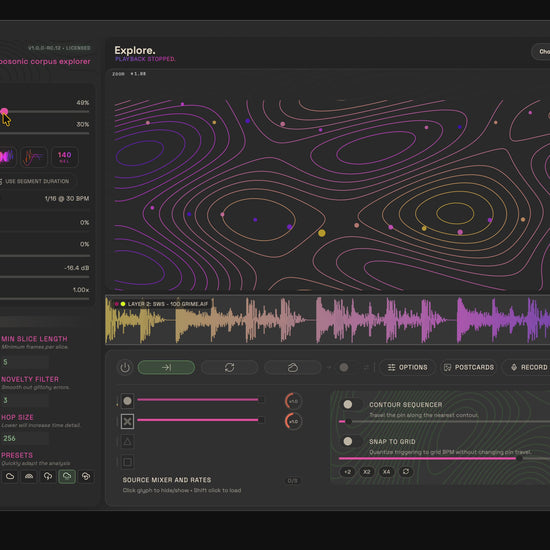
Task: Click the rate knob for X source
Action: pyautogui.click(x=293, y=421)
